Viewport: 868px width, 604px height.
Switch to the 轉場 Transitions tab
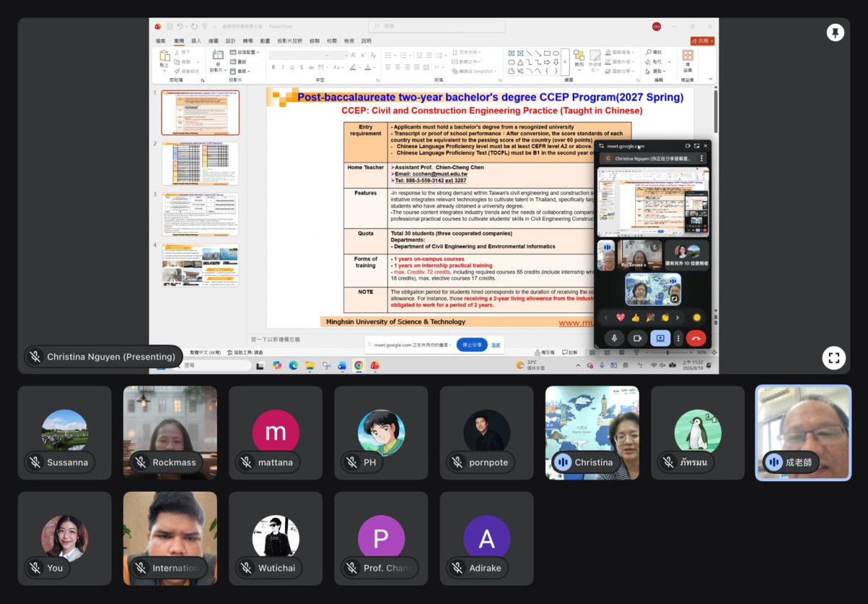248,41
